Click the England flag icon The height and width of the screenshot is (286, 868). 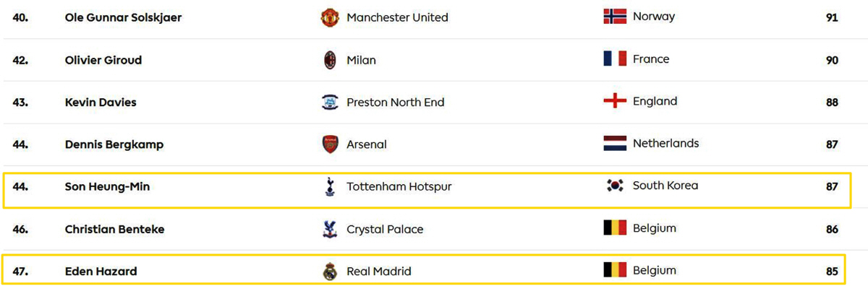[615, 101]
